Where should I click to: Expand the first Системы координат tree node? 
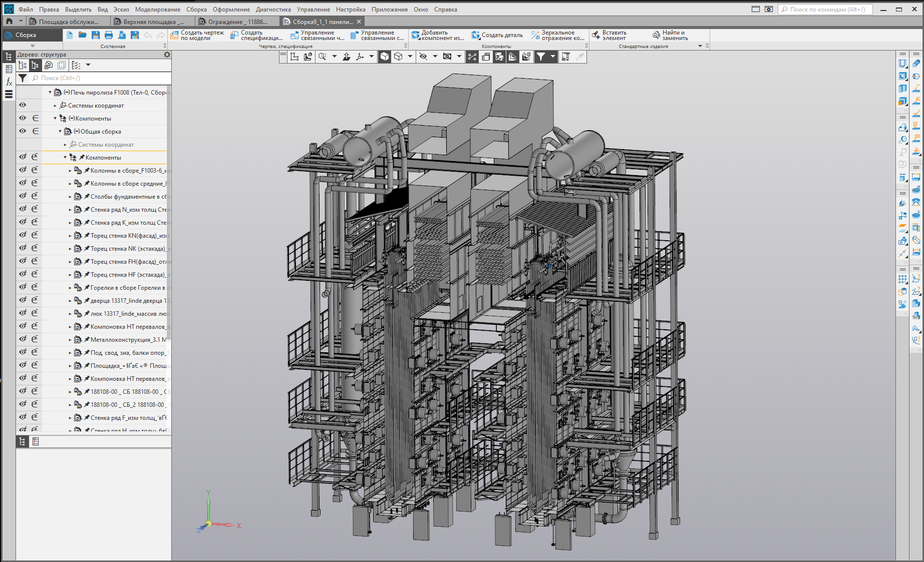click(x=55, y=106)
